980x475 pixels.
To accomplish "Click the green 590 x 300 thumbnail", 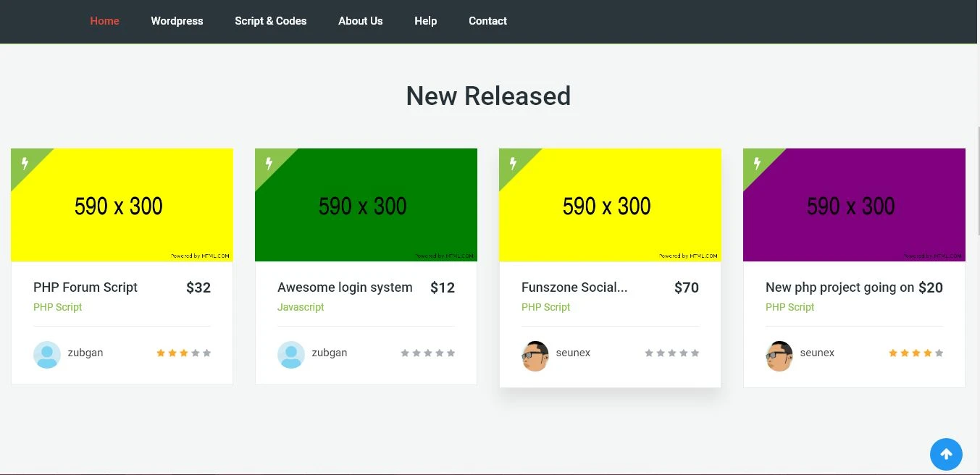I will tap(366, 210).
